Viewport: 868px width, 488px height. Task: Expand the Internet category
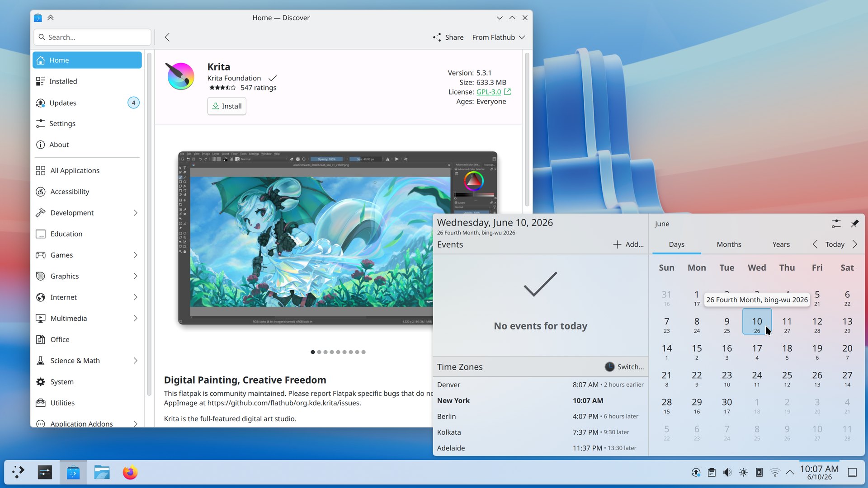[x=87, y=297]
